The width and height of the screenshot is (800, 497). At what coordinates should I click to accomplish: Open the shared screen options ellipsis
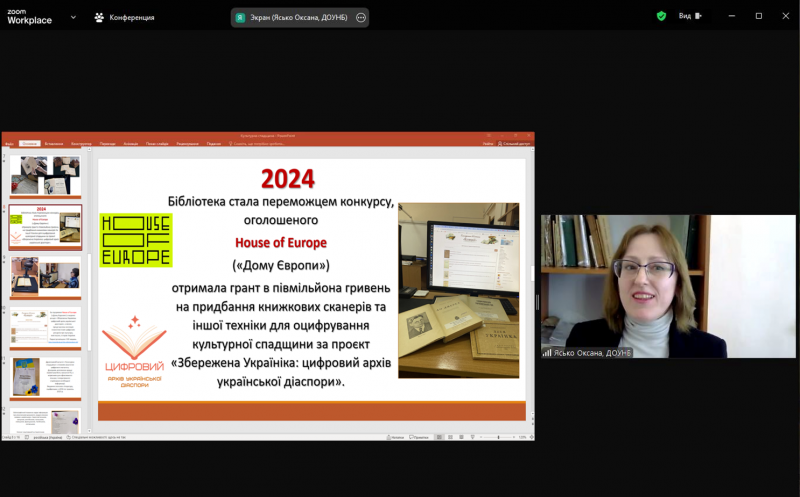[361, 17]
